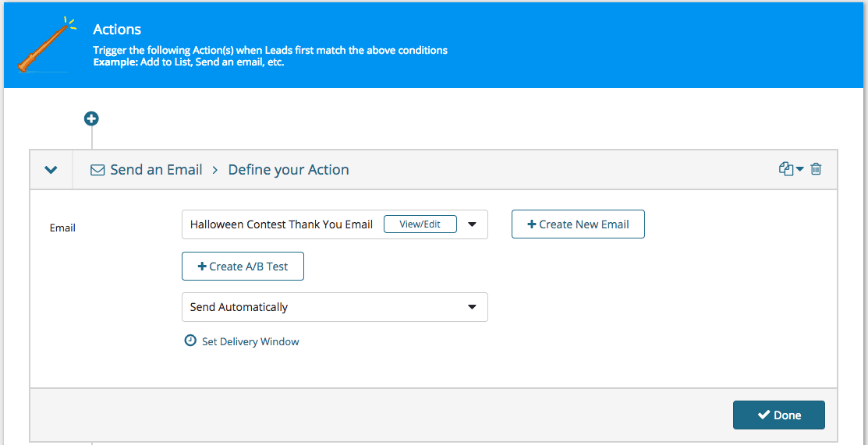Click the Actions header title
Screen dimensions: 868x445
click(x=117, y=30)
